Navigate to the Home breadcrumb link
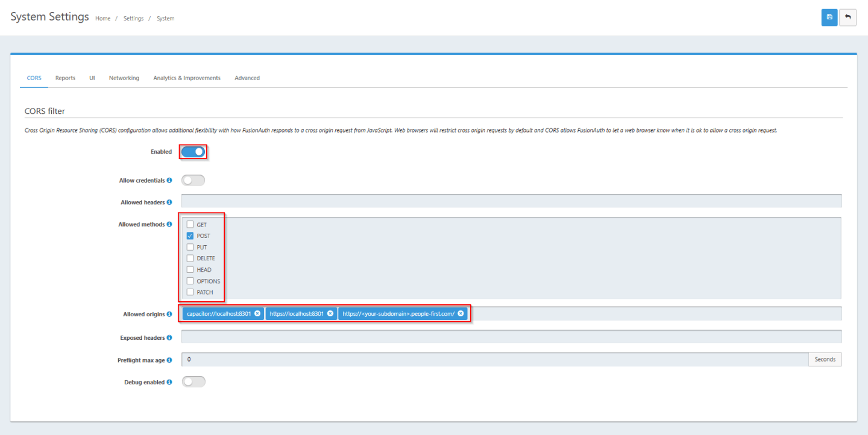 pos(102,18)
